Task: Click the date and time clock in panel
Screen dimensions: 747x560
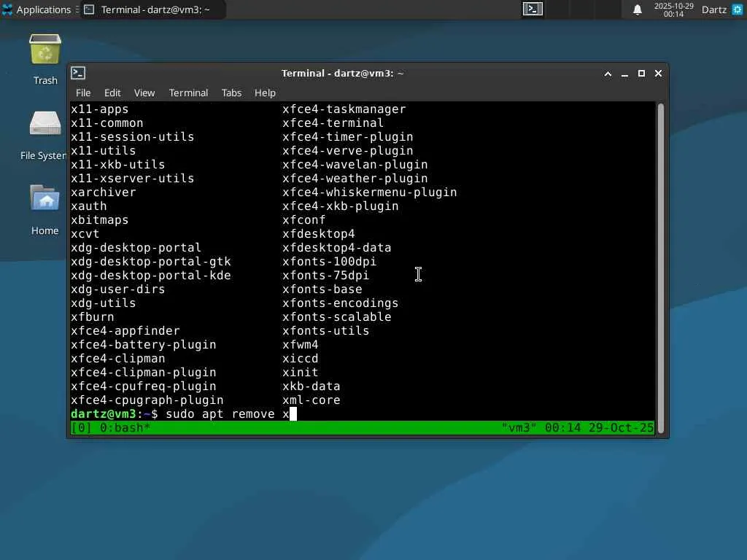Action: pyautogui.click(x=673, y=9)
